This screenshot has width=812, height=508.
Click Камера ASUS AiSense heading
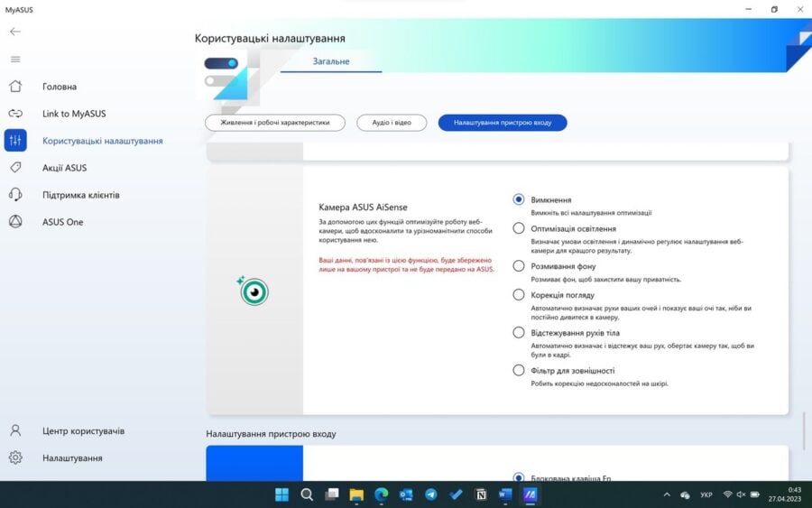(x=363, y=208)
